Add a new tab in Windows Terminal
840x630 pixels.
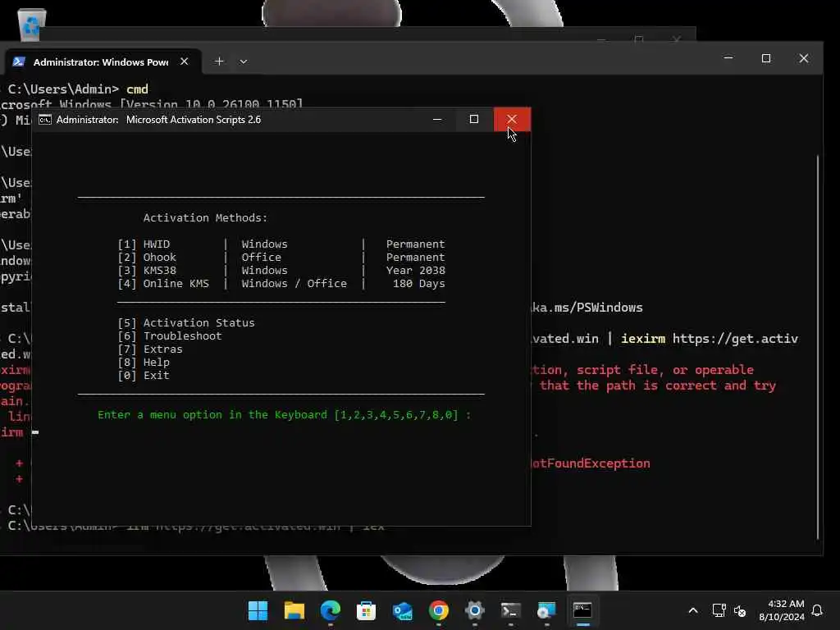point(218,62)
